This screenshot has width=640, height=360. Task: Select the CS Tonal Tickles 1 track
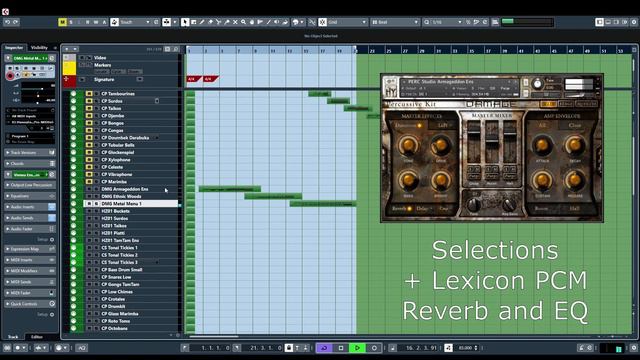[119, 248]
